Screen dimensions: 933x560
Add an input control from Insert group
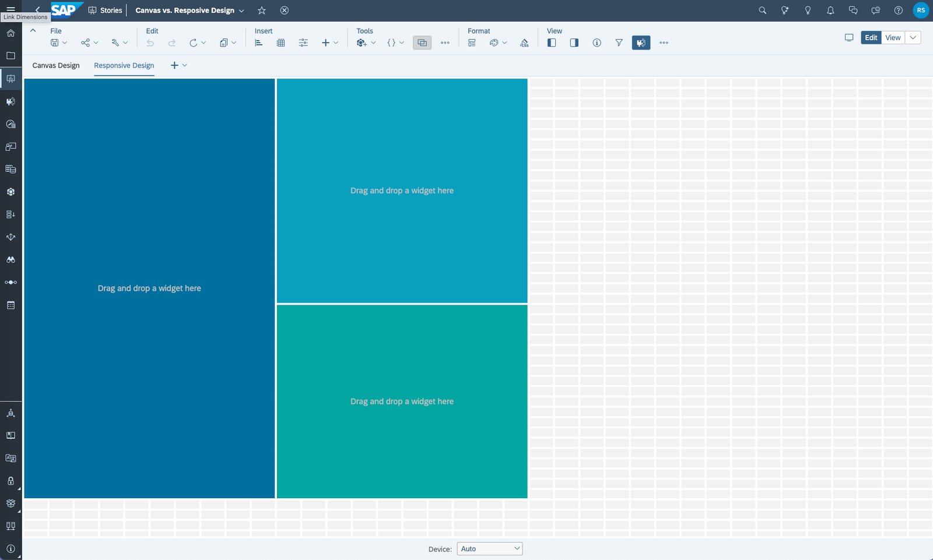(303, 43)
